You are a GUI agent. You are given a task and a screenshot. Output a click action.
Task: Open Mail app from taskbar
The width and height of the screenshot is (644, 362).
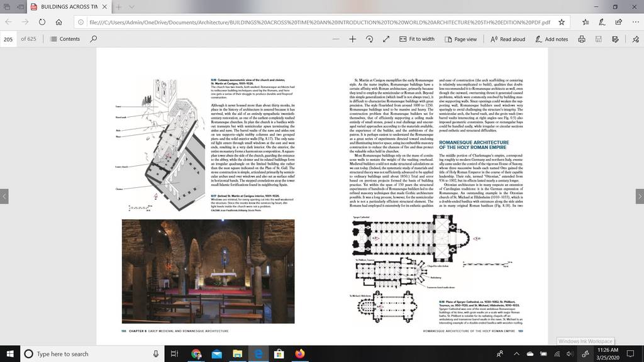point(217,354)
